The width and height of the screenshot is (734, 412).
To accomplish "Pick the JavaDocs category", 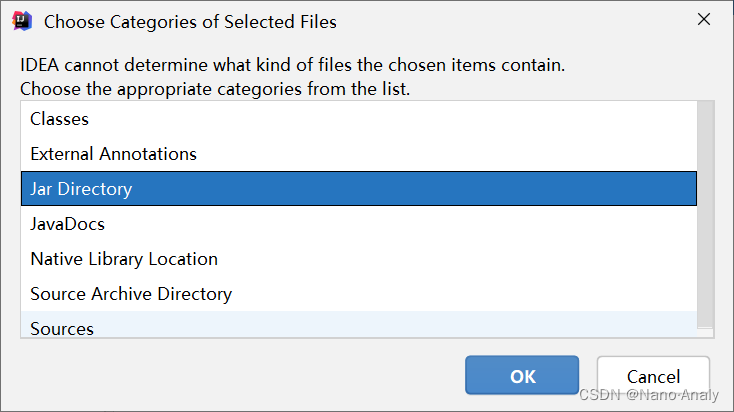I will tap(67, 224).
